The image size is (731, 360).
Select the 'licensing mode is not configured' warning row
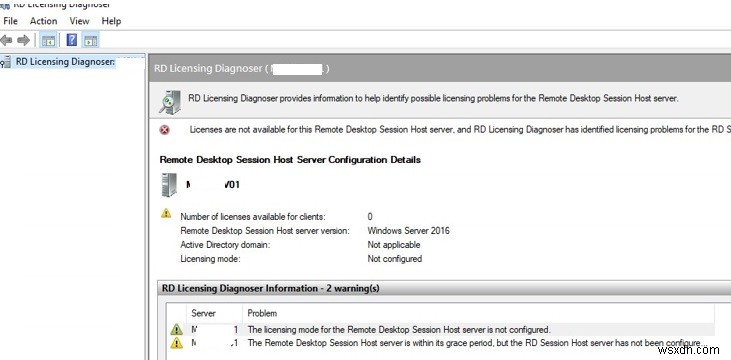point(441,330)
